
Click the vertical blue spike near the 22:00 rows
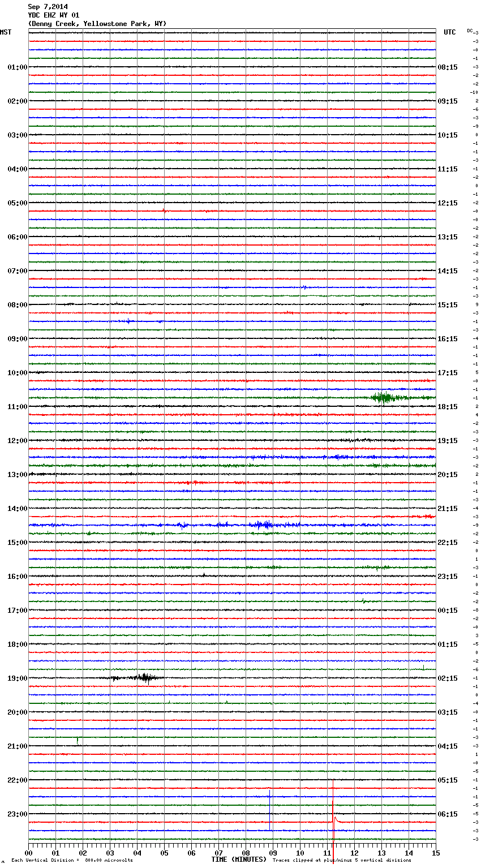coord(270,809)
